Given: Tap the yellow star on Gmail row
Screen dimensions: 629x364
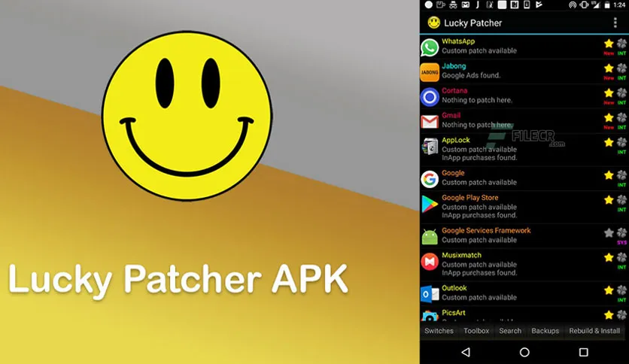Looking at the screenshot, I should tap(609, 117).
